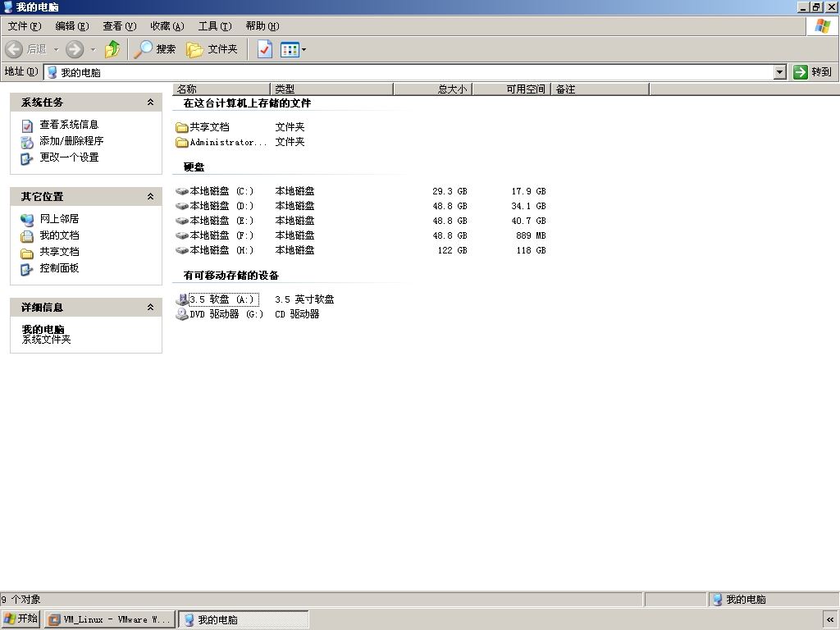Image resolution: width=840 pixels, height=630 pixels.
Task: Open 共享文档 folder icon in file list
Action: [182, 127]
